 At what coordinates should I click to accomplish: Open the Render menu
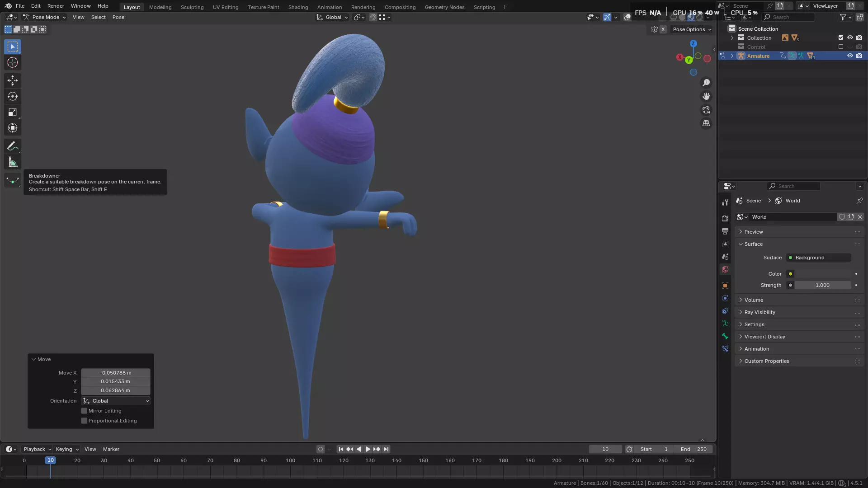pos(56,6)
